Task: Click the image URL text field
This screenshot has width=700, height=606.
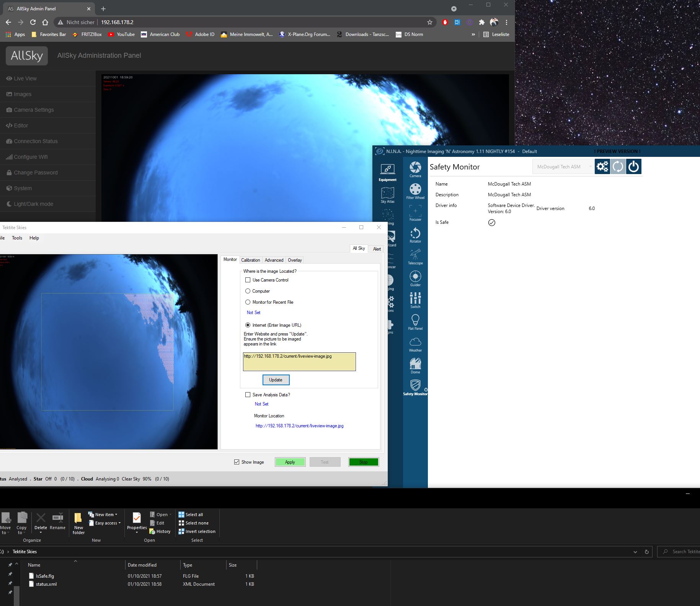Action: click(x=299, y=362)
